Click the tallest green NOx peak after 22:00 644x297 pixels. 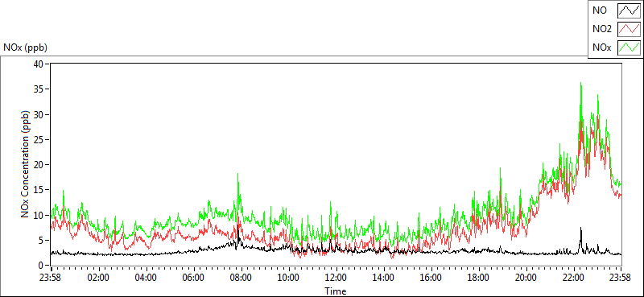coord(580,84)
